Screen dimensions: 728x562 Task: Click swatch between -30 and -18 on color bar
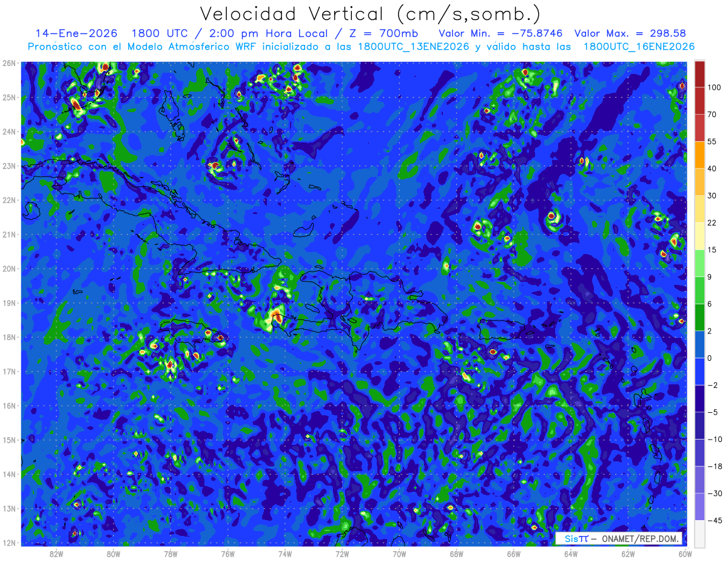[x=699, y=479]
